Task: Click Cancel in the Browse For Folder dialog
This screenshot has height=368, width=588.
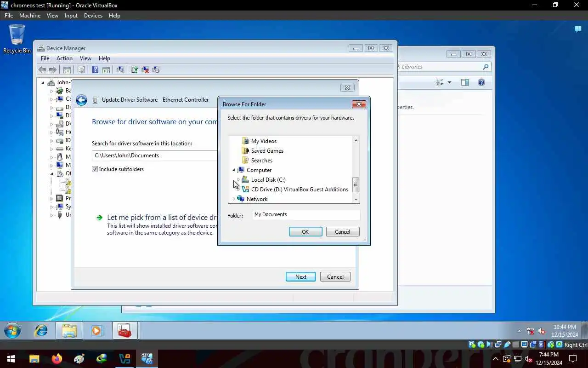Action: coord(342,232)
